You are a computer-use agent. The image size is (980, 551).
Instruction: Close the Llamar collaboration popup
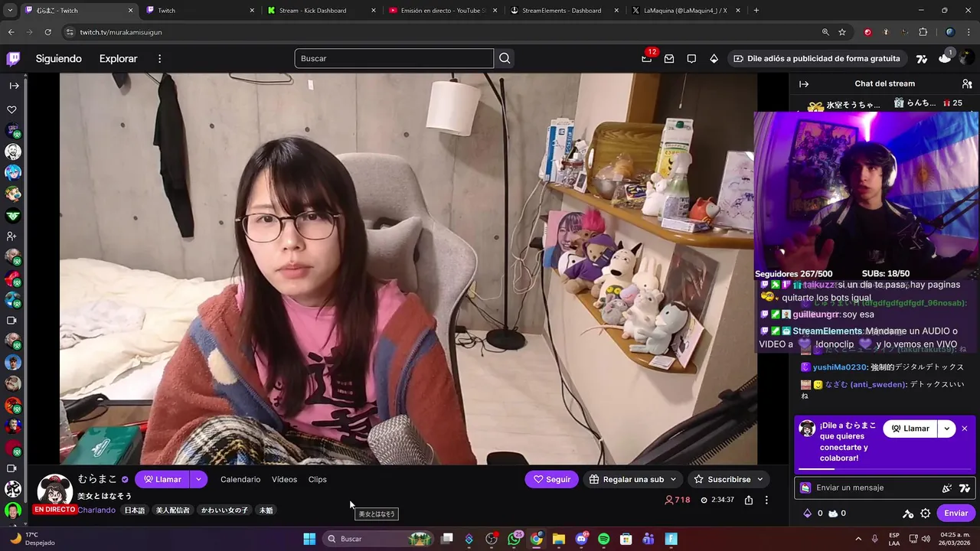pyautogui.click(x=965, y=429)
